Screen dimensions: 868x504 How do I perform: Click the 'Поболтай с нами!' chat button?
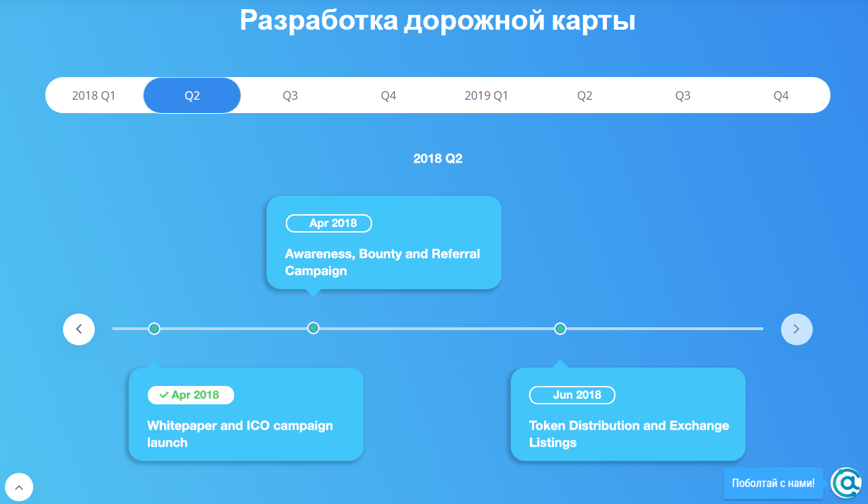(x=773, y=484)
